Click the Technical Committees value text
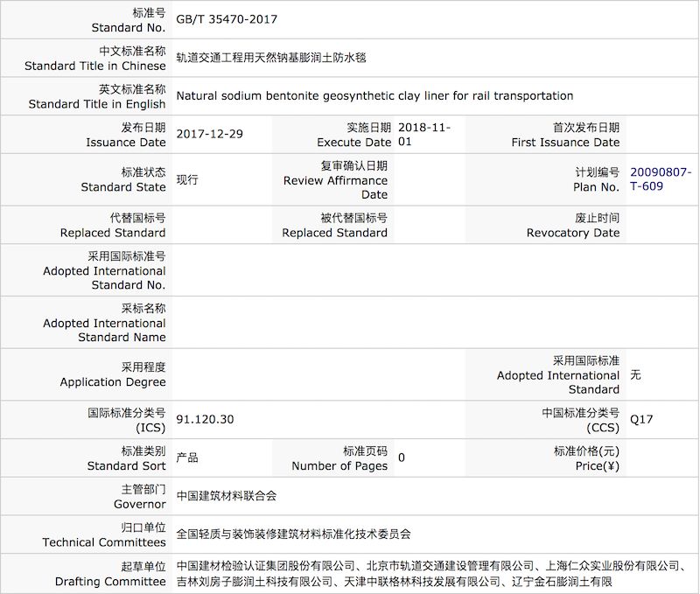Image resolution: width=700 pixels, height=594 pixels. point(293,534)
